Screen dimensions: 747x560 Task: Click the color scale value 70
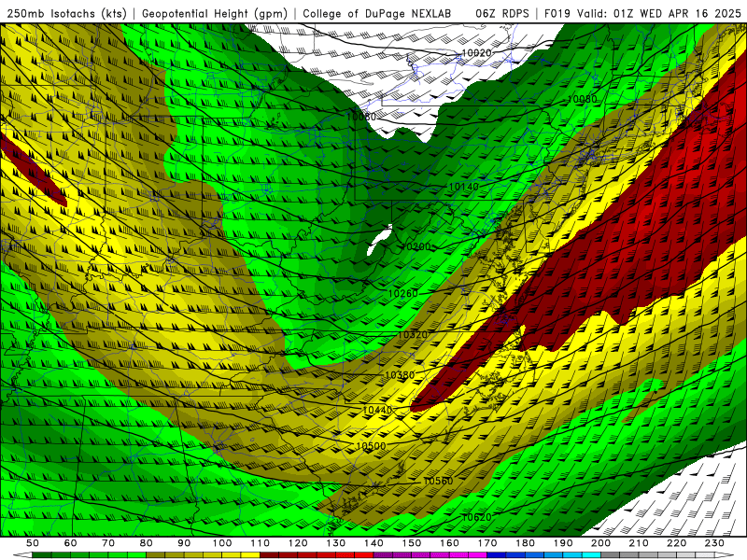pyautogui.click(x=108, y=543)
